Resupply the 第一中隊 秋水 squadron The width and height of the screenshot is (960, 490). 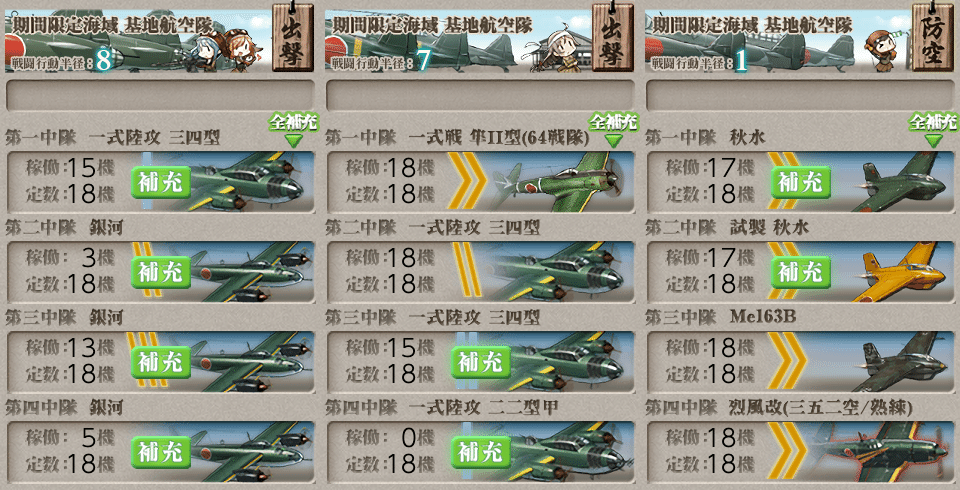800,183
